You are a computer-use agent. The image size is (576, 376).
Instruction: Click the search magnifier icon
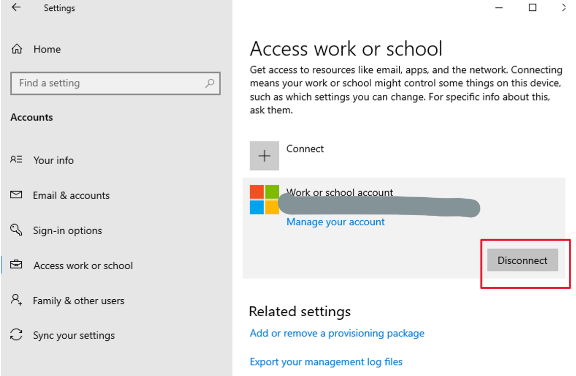210,83
